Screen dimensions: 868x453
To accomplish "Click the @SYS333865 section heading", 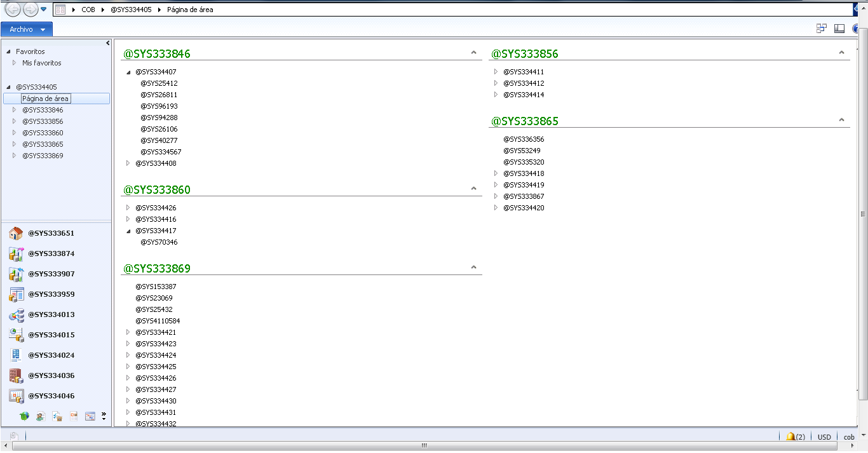I will (525, 121).
